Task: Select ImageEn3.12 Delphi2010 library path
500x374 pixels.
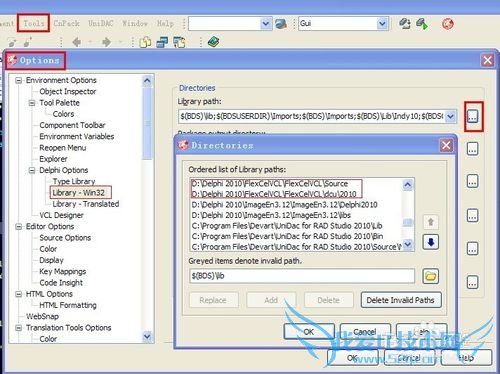Action: (284, 205)
